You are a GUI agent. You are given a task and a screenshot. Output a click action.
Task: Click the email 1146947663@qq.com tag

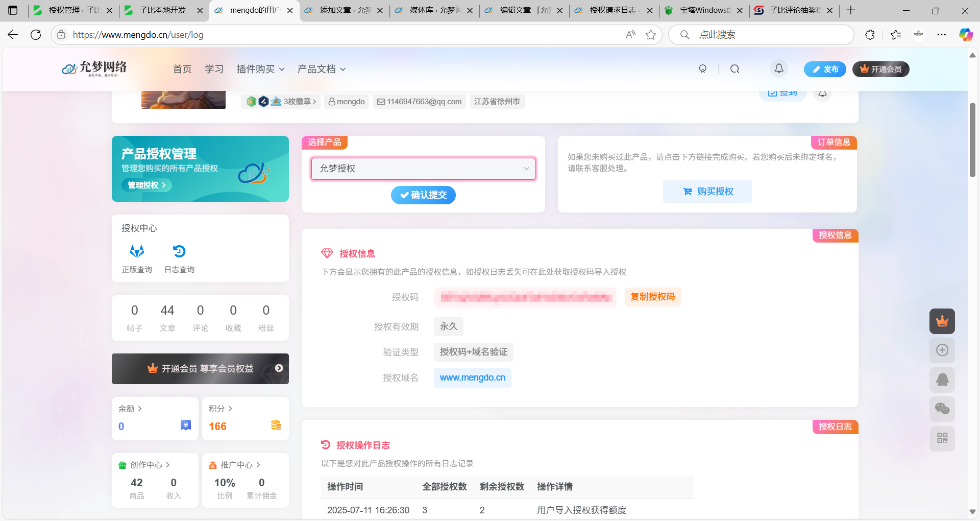pyautogui.click(x=419, y=102)
